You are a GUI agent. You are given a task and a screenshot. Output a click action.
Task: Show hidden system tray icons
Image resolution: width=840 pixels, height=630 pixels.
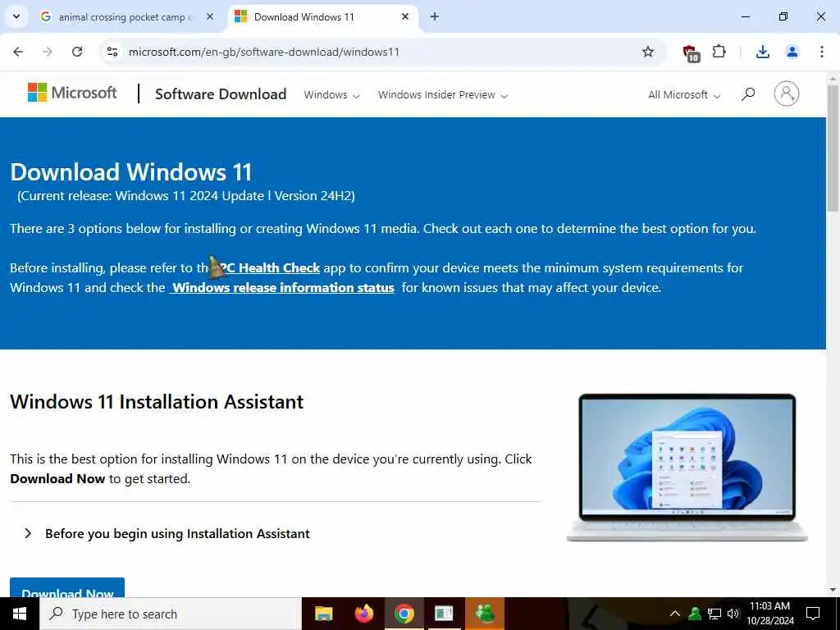[675, 614]
